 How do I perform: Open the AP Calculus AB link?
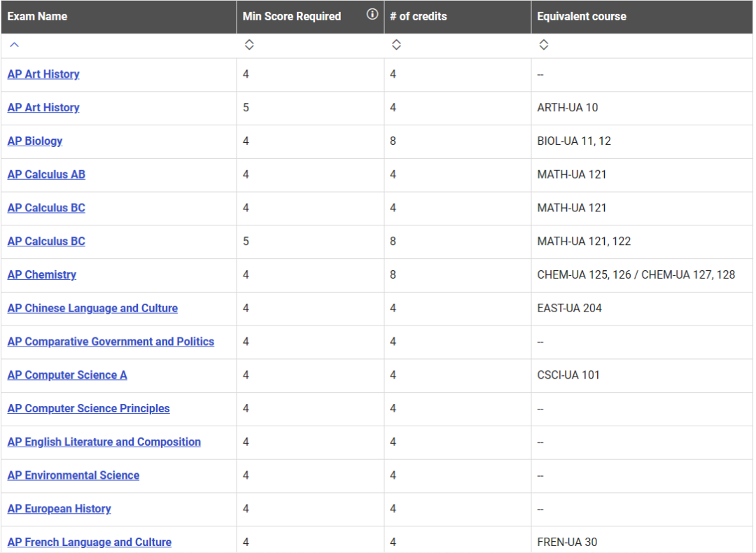46,174
